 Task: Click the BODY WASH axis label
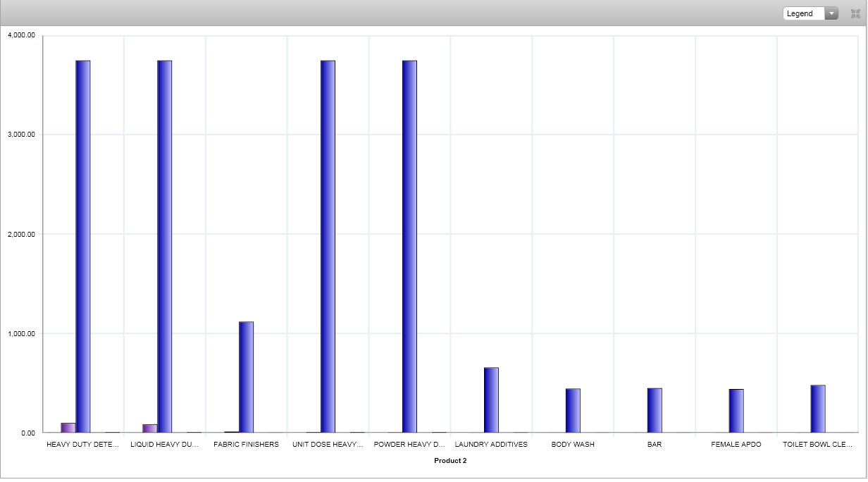pyautogui.click(x=573, y=445)
